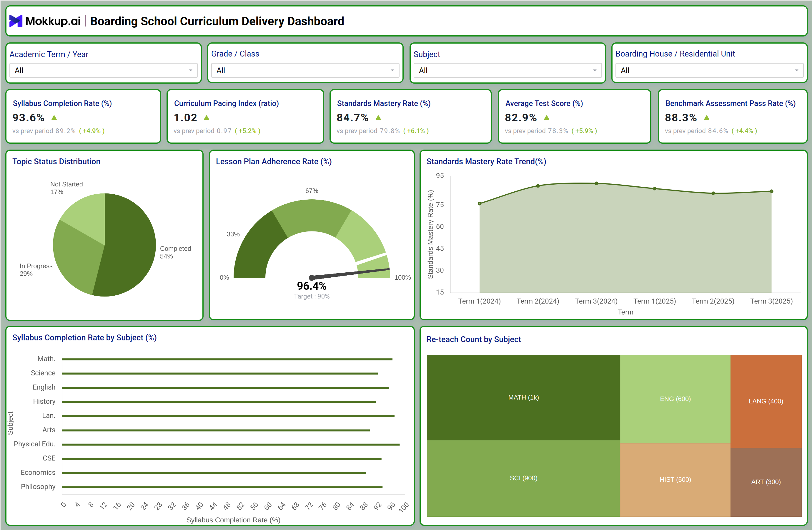812x530 pixels.
Task: Click the Boarding School Curriculum Delivery Dashboard title
Action: 217,21
